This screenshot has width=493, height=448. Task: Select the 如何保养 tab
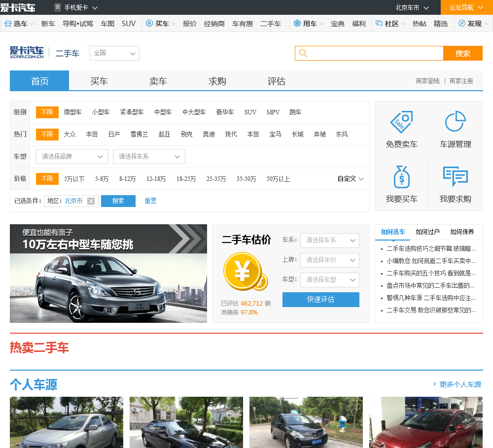coord(462,232)
